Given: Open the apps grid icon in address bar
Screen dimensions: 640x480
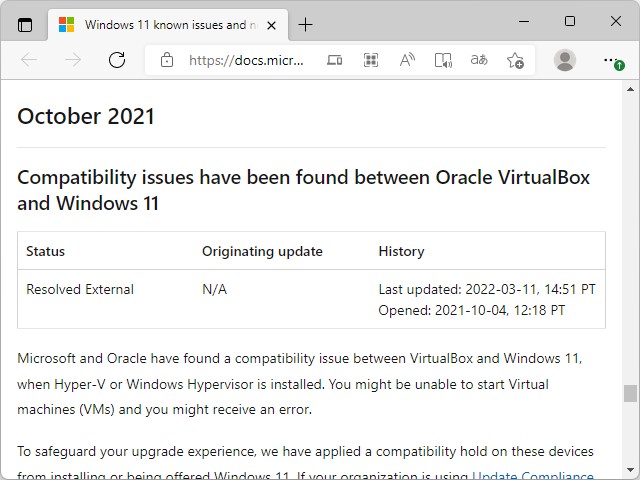Looking at the screenshot, I should pyautogui.click(x=371, y=60).
